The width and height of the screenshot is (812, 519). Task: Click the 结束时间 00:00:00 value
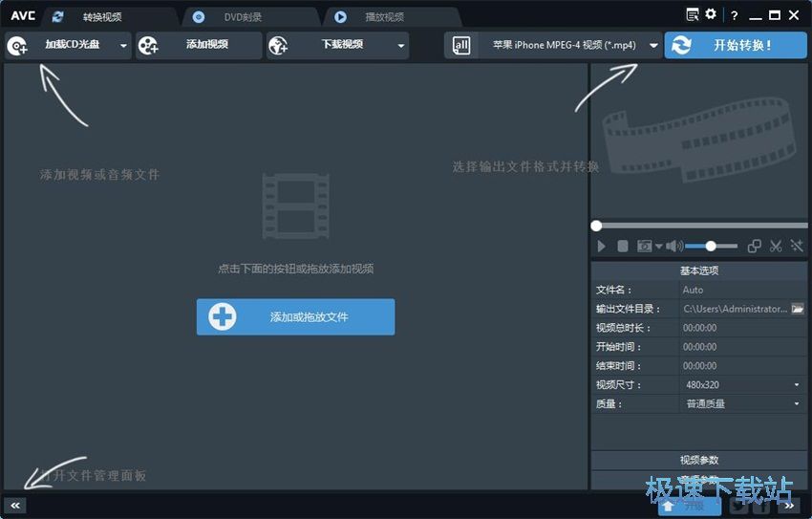pos(699,366)
